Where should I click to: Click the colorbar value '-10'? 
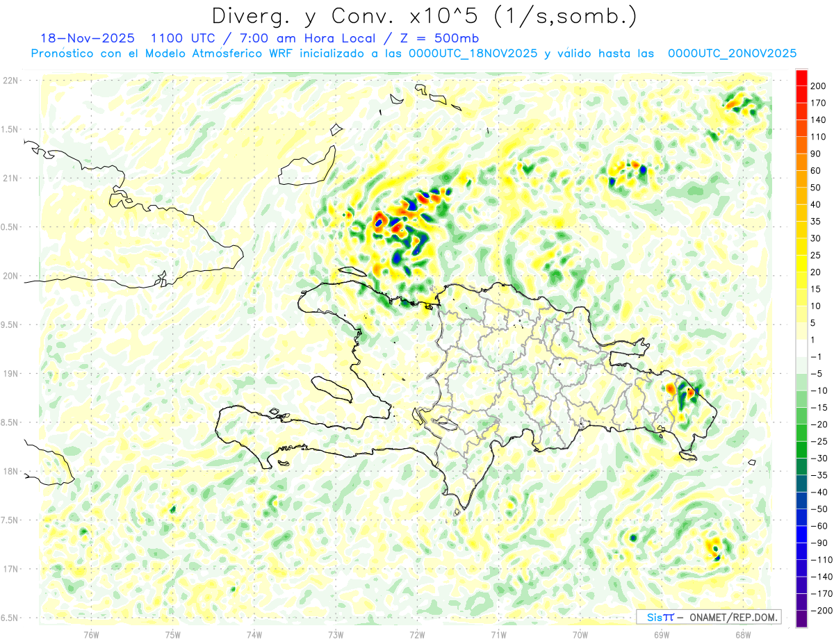coord(818,390)
